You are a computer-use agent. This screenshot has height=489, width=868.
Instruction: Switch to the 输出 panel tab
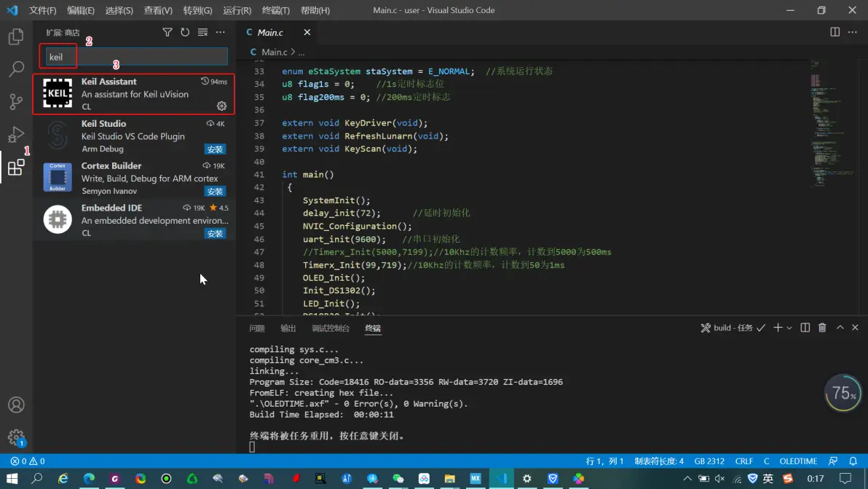point(288,328)
